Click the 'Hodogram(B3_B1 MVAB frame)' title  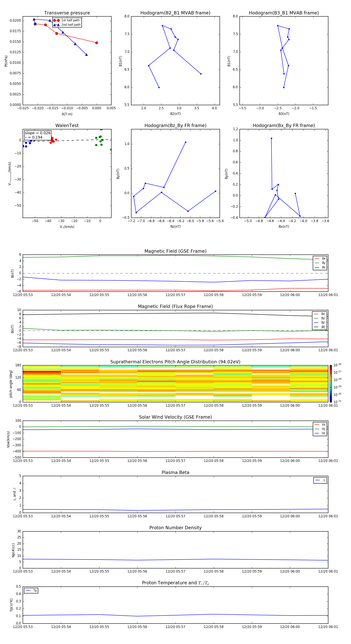(x=284, y=13)
